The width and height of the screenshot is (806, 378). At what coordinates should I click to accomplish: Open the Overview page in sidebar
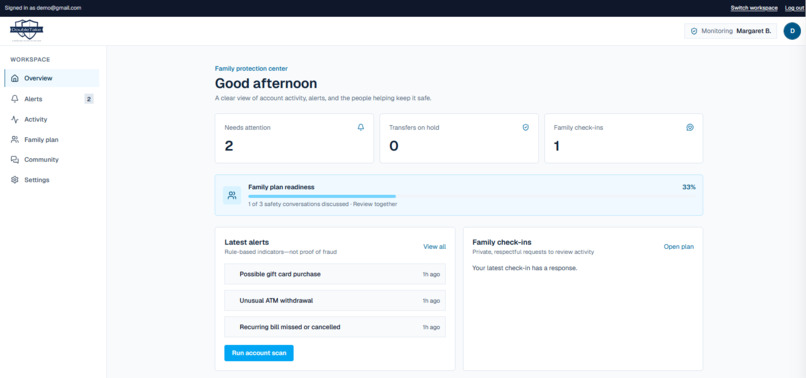click(51, 78)
